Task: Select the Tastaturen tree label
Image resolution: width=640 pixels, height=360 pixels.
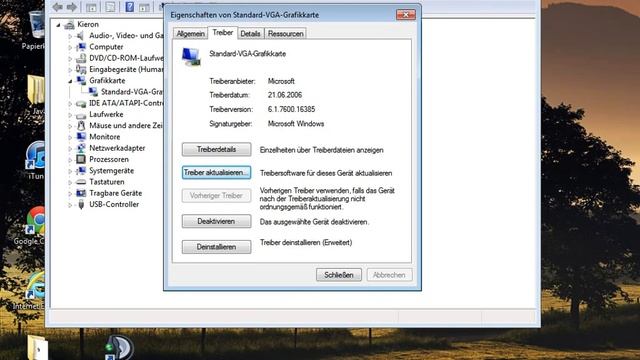Action: pyautogui.click(x=107, y=182)
